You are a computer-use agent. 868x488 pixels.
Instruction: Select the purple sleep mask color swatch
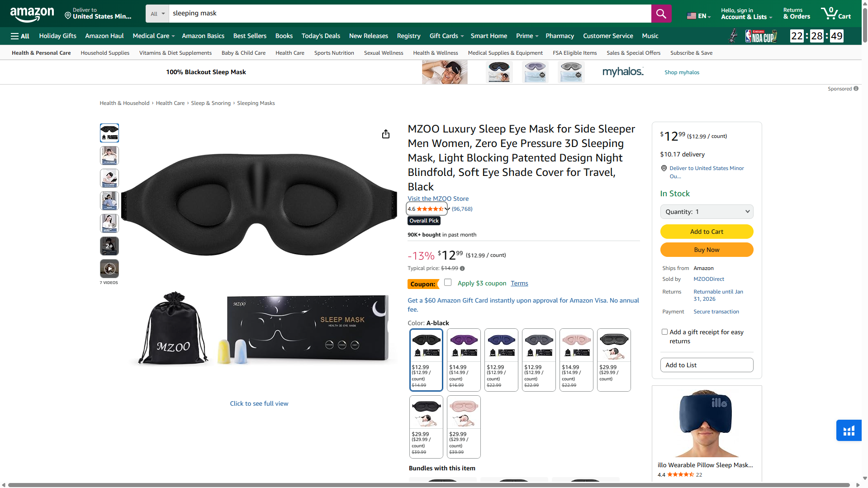click(463, 344)
